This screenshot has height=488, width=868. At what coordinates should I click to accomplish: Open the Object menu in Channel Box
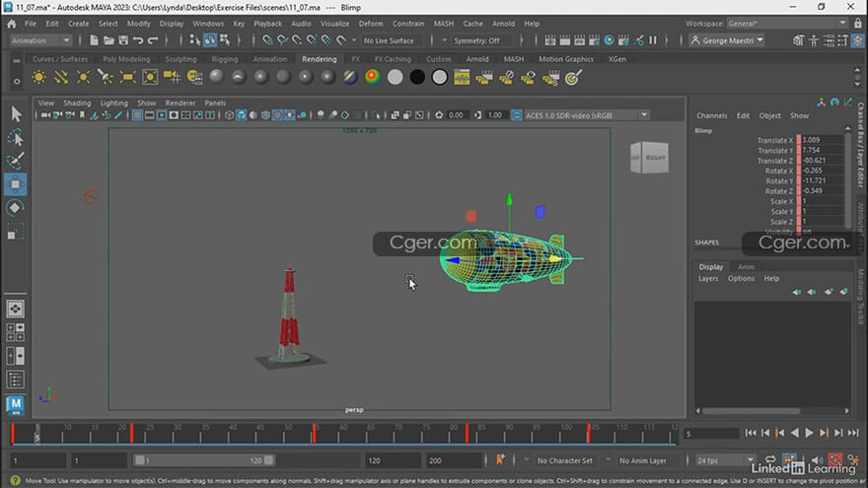[x=769, y=115]
